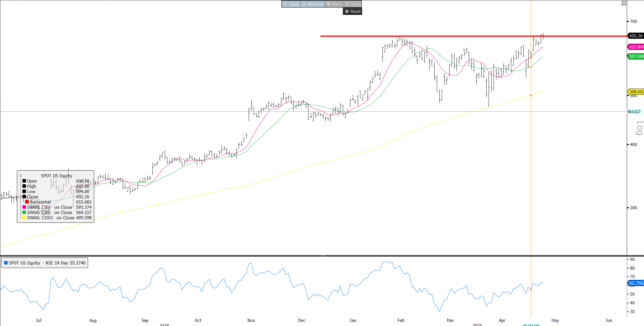This screenshot has width=644, height=326.
Task: Click the black Open legend swatch
Action: [x=24, y=181]
